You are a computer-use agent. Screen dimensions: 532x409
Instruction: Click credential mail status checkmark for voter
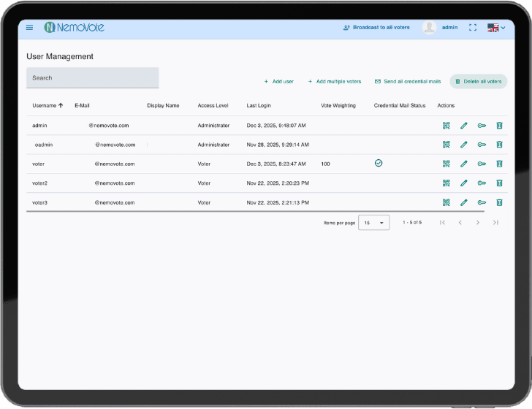pyautogui.click(x=379, y=164)
